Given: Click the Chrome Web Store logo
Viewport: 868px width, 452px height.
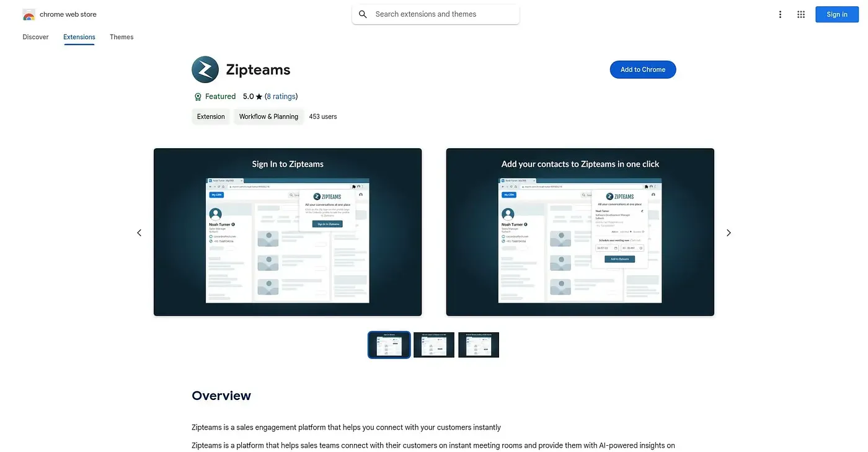Looking at the screenshot, I should [29, 14].
